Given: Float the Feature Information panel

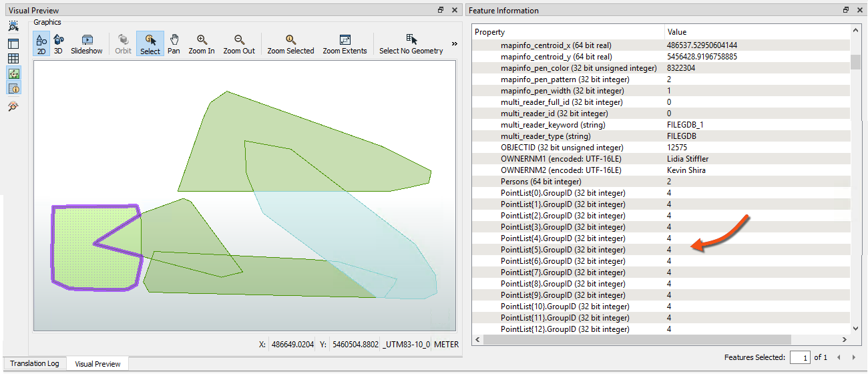Looking at the screenshot, I should coord(846,10).
